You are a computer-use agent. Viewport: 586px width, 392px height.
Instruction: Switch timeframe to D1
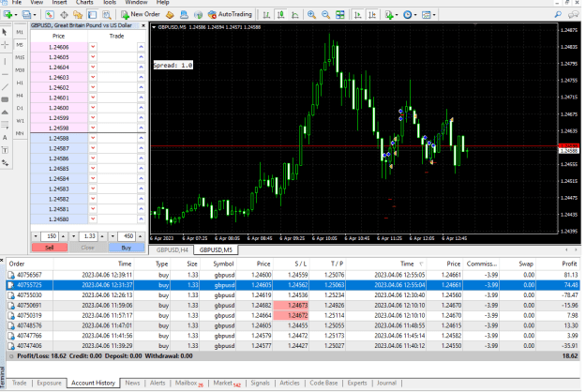pyautogui.click(x=20, y=108)
